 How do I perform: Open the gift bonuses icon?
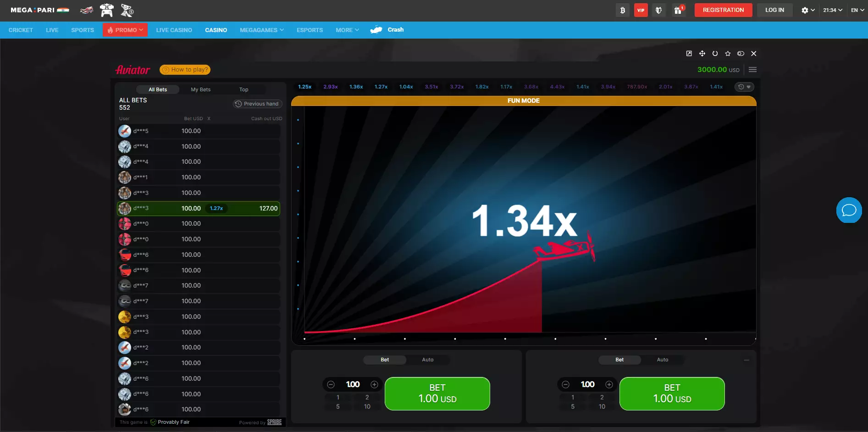point(678,10)
